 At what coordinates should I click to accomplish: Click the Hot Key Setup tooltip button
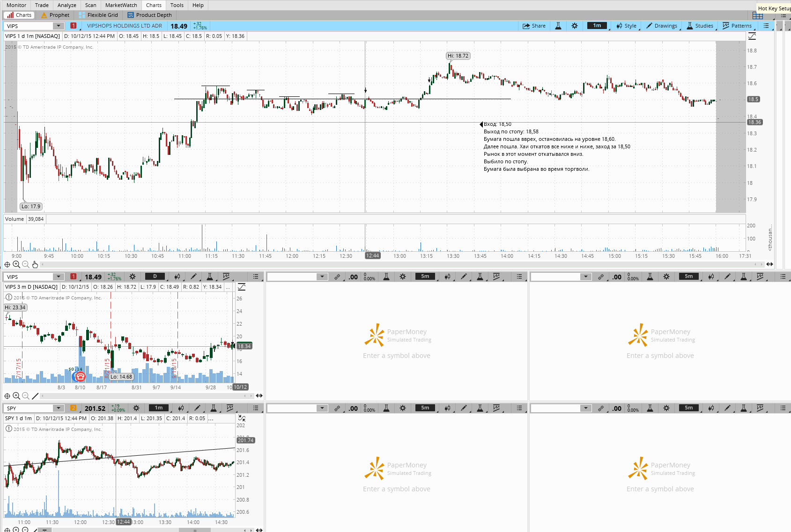coord(774,8)
